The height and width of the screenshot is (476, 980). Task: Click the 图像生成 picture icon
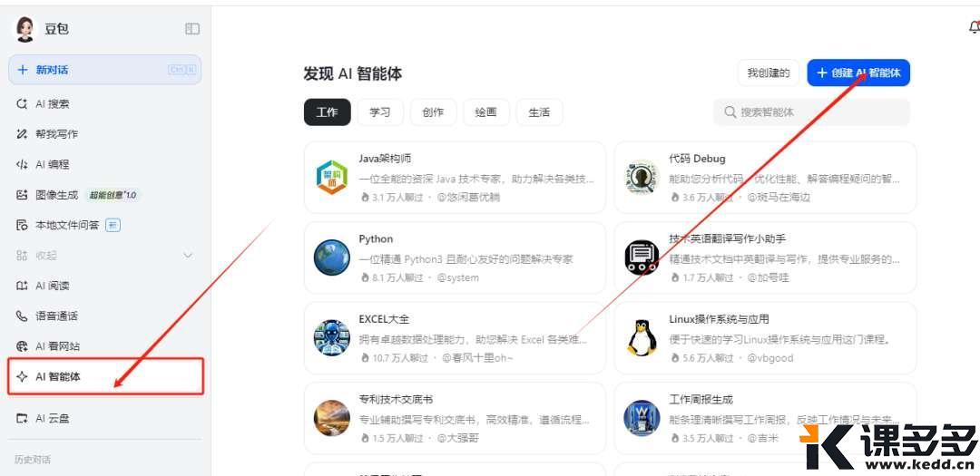pyautogui.click(x=22, y=195)
